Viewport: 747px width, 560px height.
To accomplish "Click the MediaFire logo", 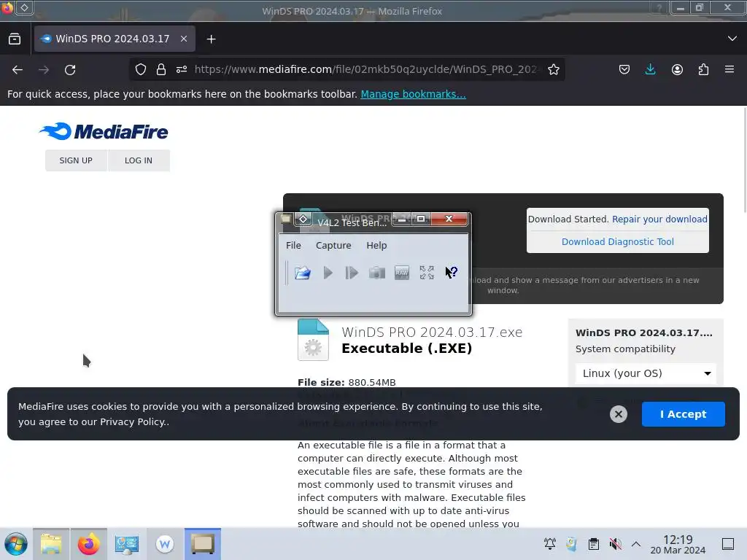I will point(104,131).
